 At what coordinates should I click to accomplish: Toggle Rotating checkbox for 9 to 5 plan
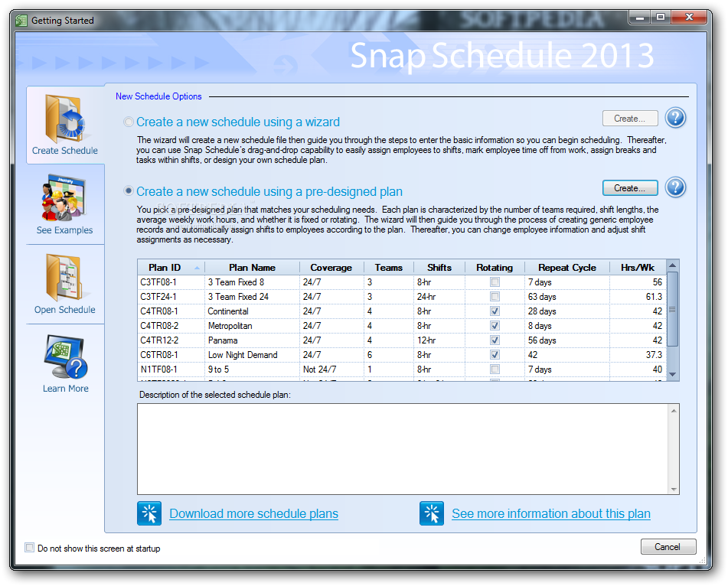click(495, 370)
